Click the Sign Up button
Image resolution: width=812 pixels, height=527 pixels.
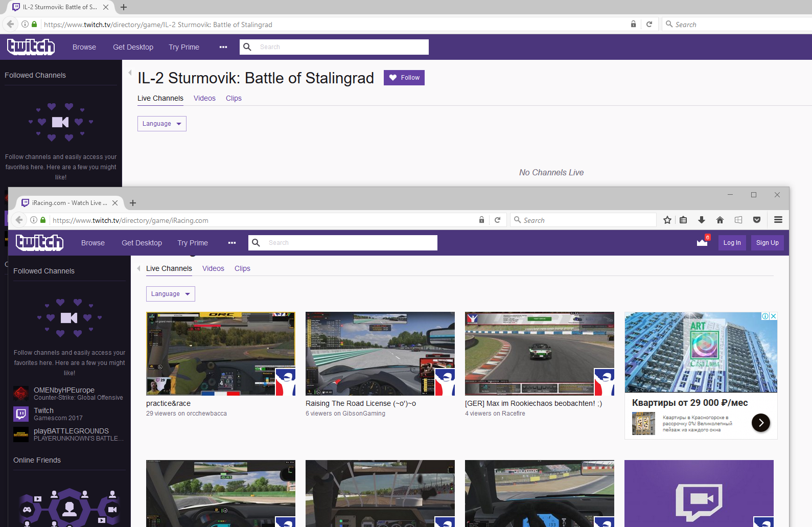click(x=768, y=243)
